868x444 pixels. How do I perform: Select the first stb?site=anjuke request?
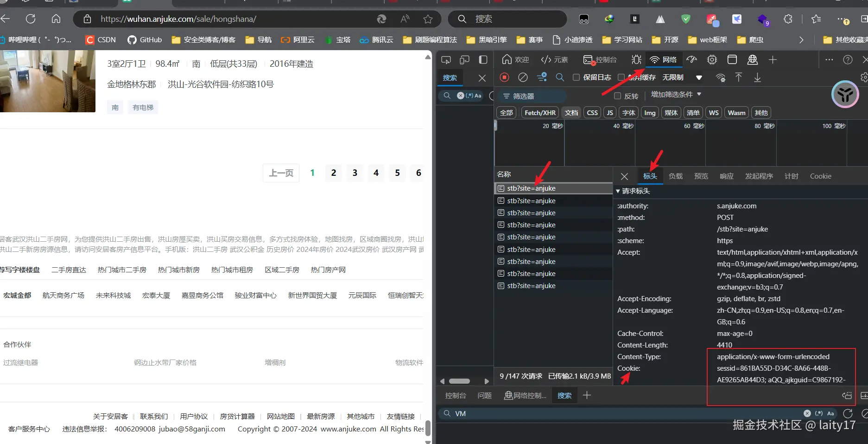pyautogui.click(x=531, y=188)
